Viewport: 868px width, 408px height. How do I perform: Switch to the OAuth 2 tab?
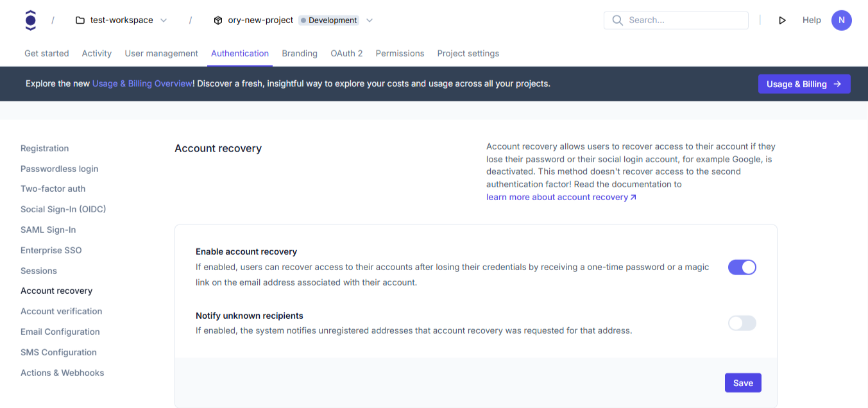(346, 53)
